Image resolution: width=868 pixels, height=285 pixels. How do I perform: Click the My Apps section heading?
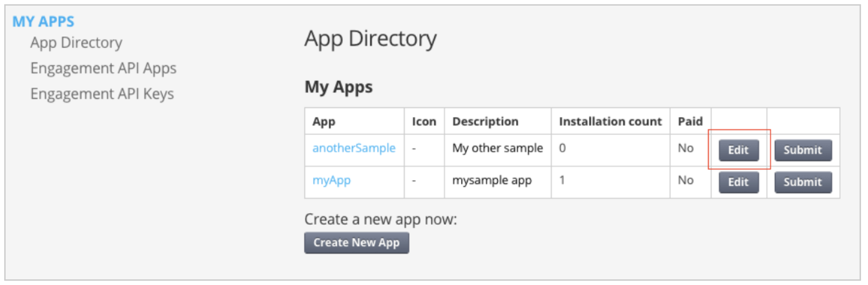tap(339, 87)
